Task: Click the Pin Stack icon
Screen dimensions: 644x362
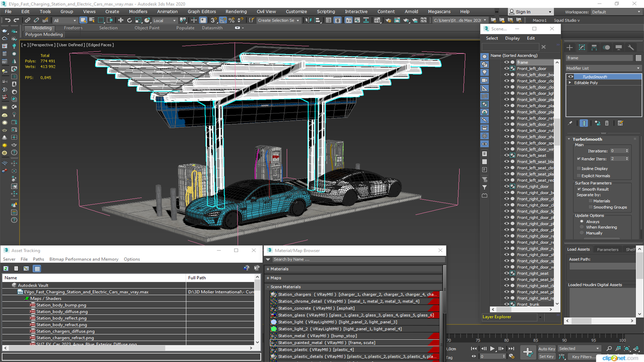Action: point(570,123)
